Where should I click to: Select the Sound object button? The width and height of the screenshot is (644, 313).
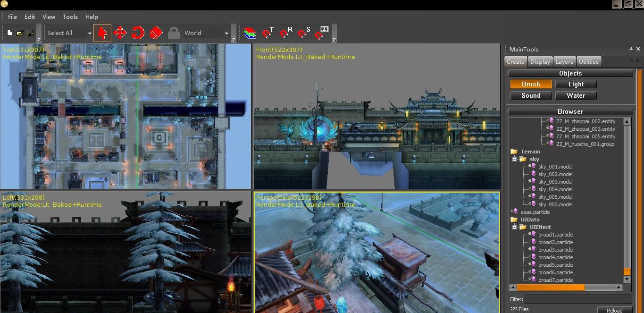pos(531,95)
